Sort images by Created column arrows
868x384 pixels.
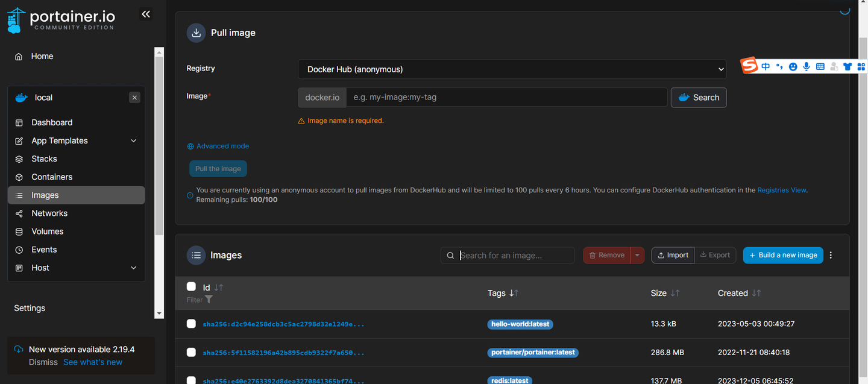pyautogui.click(x=756, y=293)
